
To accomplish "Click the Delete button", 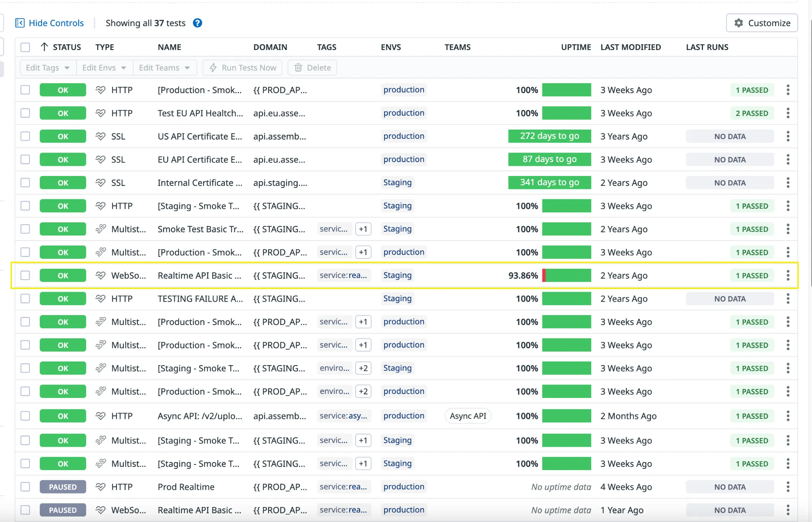I will point(312,68).
